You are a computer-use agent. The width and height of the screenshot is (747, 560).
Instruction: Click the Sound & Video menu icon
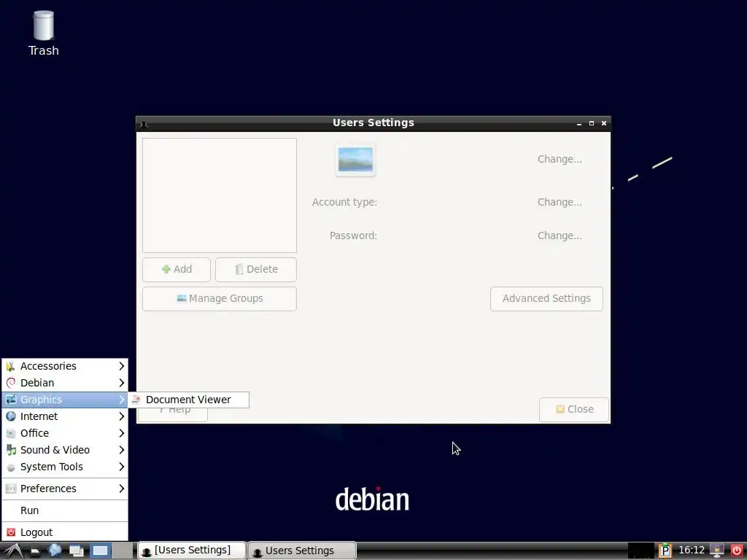tap(10, 450)
